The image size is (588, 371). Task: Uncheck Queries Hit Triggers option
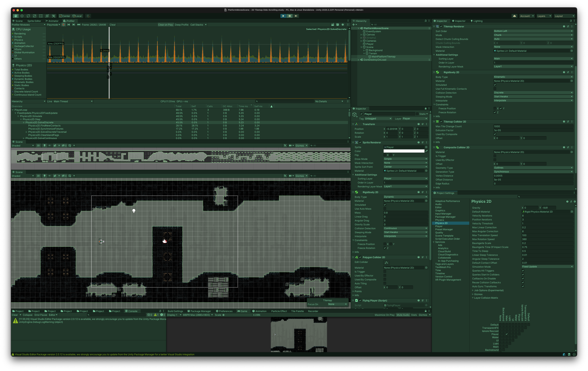tap(523, 271)
